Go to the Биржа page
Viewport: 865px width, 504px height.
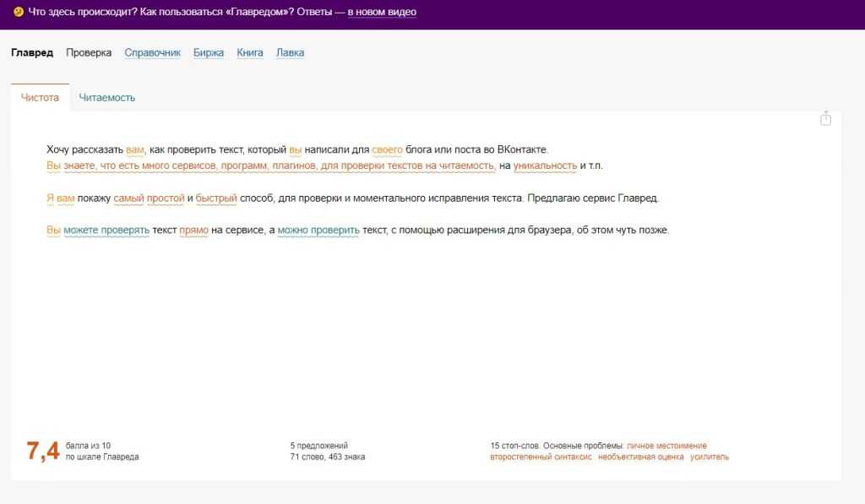pos(209,52)
